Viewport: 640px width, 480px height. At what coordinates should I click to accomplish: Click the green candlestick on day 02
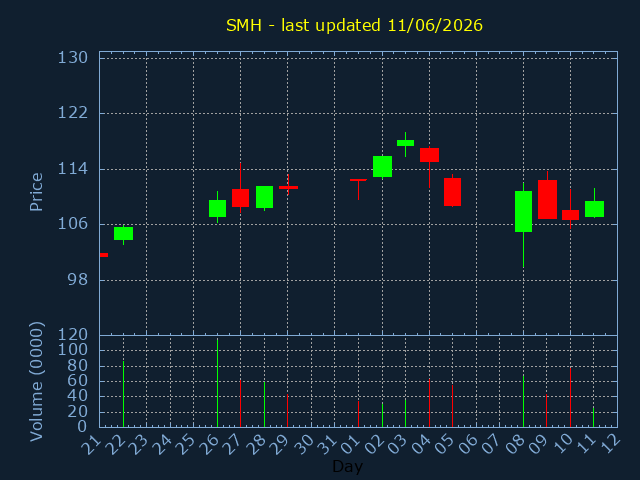point(382,167)
